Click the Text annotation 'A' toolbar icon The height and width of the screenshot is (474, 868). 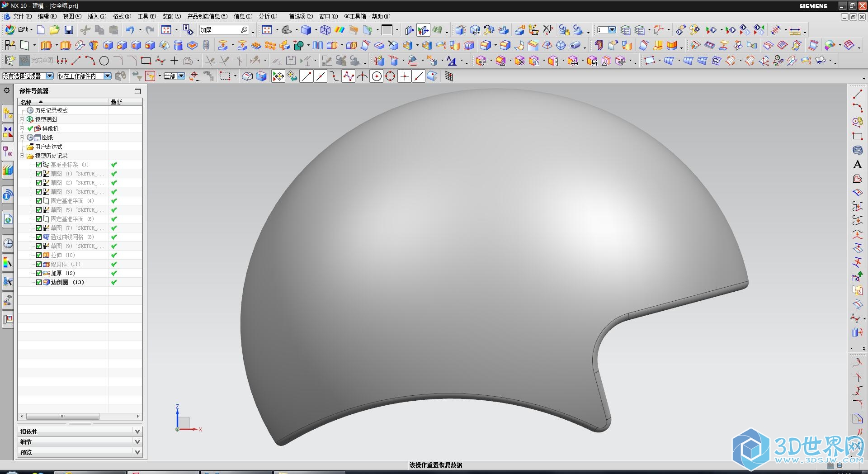pyautogui.click(x=451, y=61)
